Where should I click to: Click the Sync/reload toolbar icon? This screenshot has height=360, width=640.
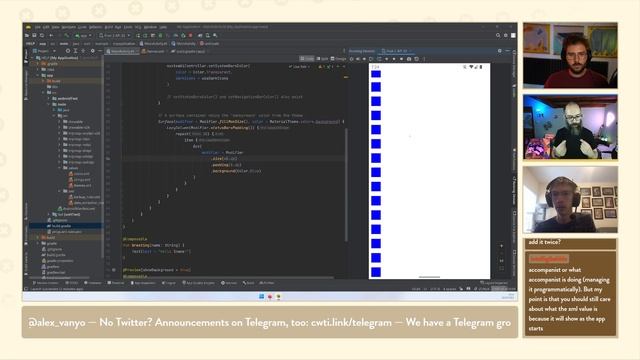tap(42, 36)
